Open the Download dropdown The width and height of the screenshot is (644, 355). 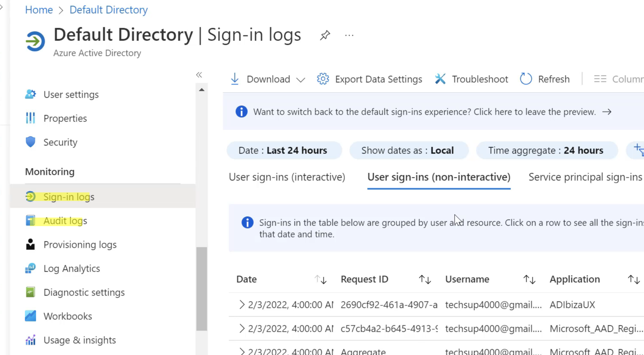point(268,79)
